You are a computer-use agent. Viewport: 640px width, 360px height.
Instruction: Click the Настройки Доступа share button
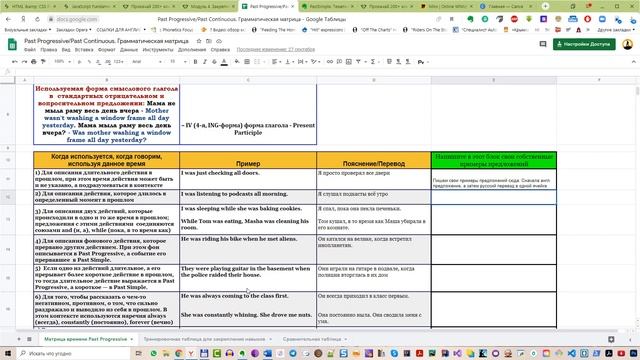pos(584,44)
